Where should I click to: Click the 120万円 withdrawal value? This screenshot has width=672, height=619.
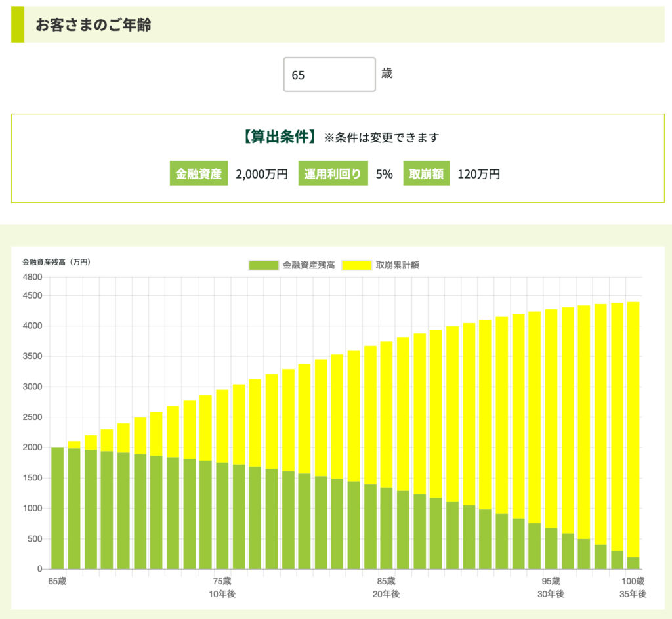pos(478,174)
